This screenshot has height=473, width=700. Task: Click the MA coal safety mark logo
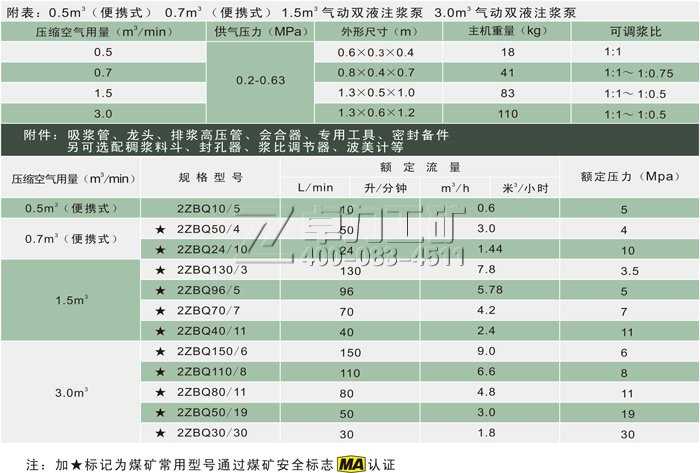(x=353, y=464)
